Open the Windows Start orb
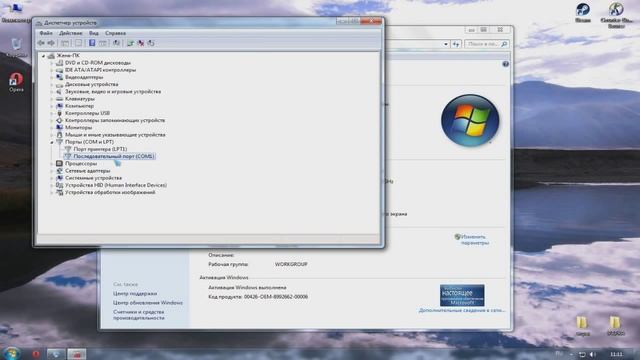 (11, 353)
